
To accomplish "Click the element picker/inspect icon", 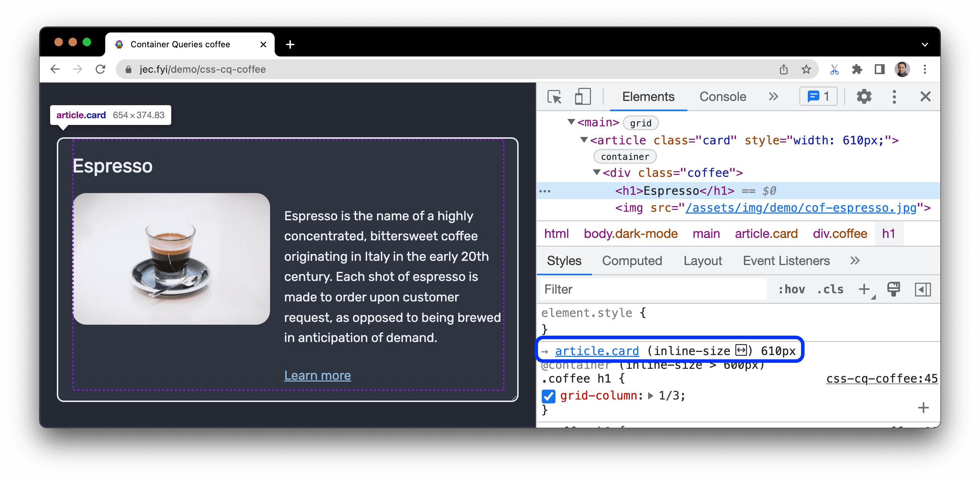I will 554,97.
